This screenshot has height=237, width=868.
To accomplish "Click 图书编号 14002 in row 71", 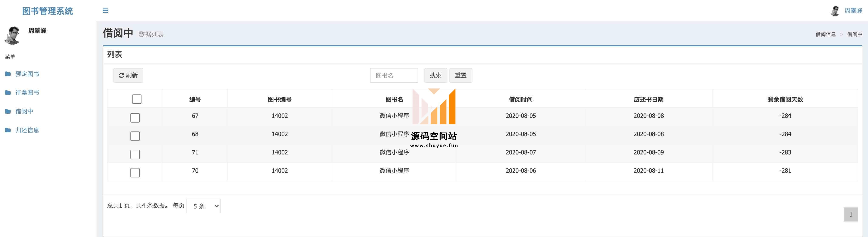I will 280,152.
